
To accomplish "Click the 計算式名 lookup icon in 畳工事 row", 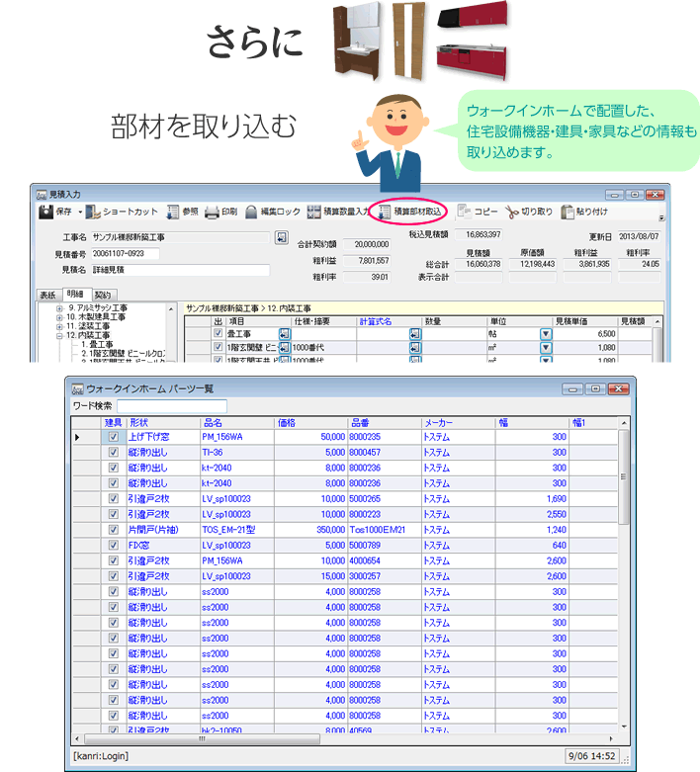I will pos(415,334).
